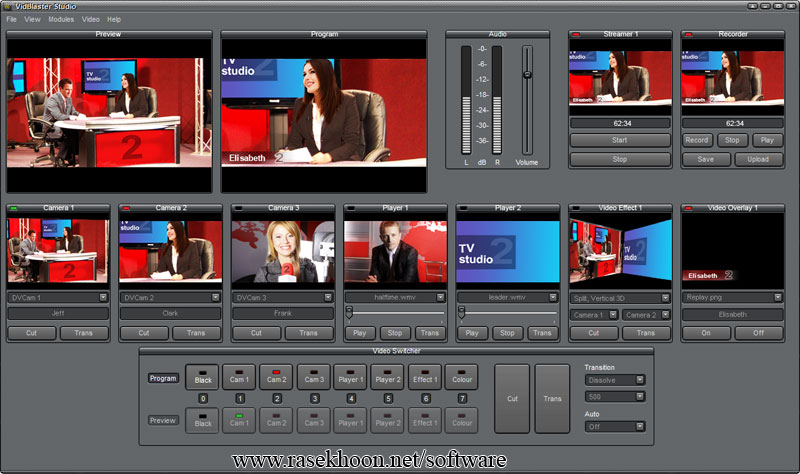Turn On Video Overlay 1
This screenshot has width=800, height=474.
tap(706, 333)
